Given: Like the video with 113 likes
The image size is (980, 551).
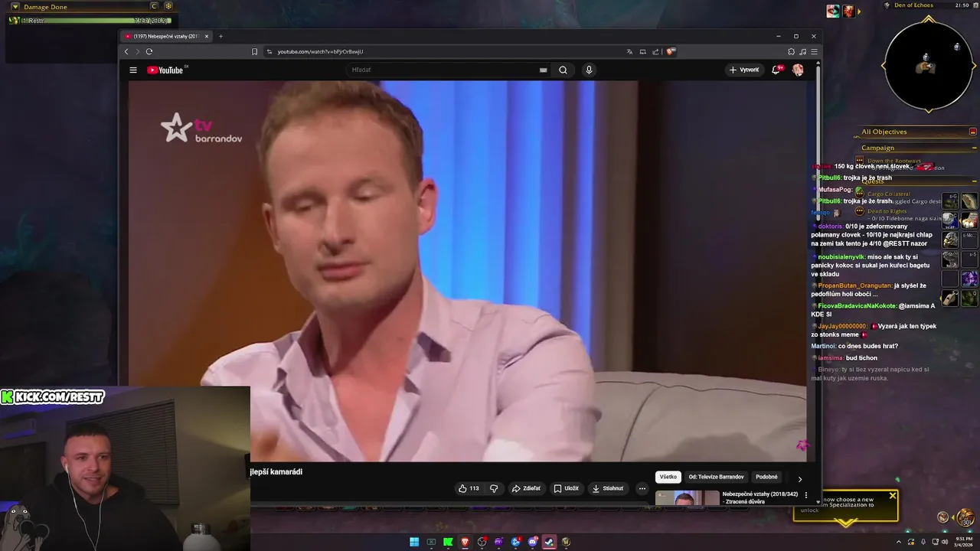Looking at the screenshot, I should click(x=469, y=488).
